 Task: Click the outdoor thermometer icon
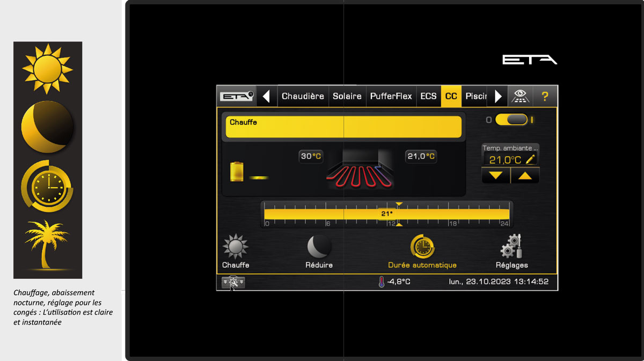click(x=382, y=281)
